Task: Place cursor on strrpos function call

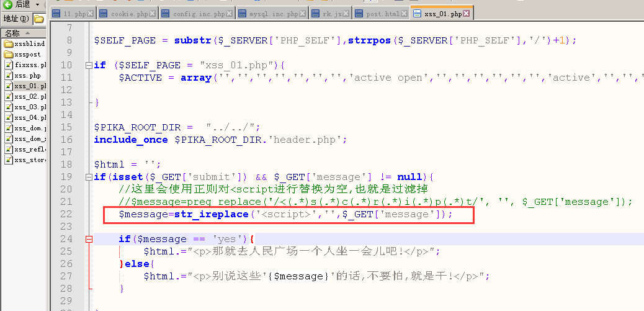Action: click(370, 40)
